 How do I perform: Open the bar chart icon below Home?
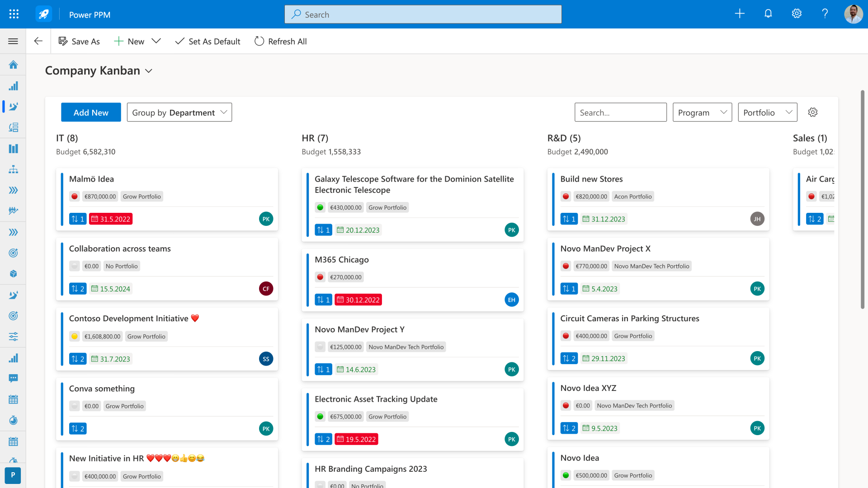pyautogui.click(x=13, y=86)
